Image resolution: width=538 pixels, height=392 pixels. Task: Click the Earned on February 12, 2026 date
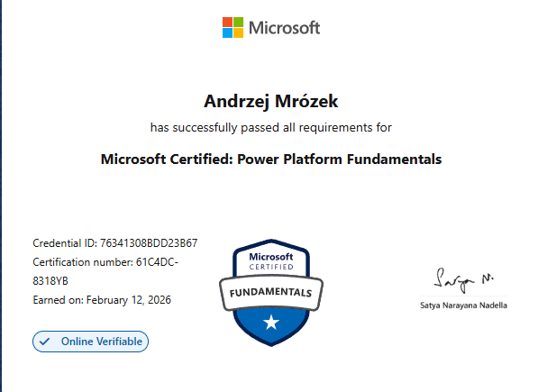point(102,300)
